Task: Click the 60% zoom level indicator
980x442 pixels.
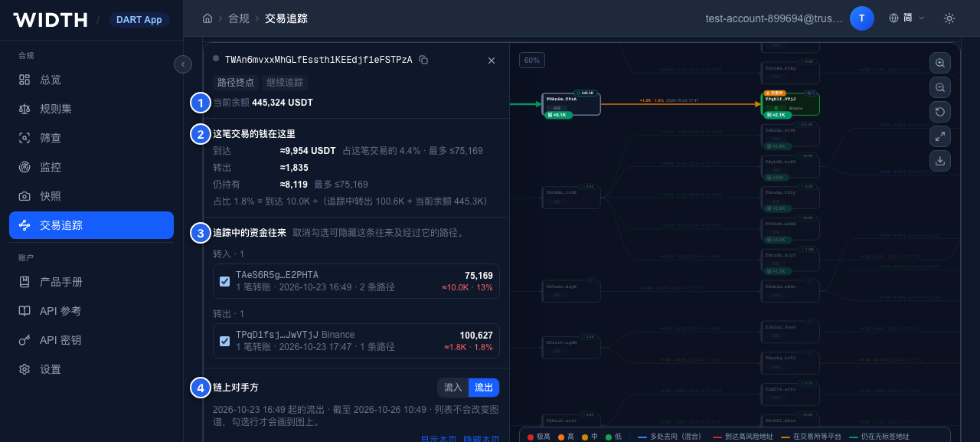Action: click(x=532, y=60)
